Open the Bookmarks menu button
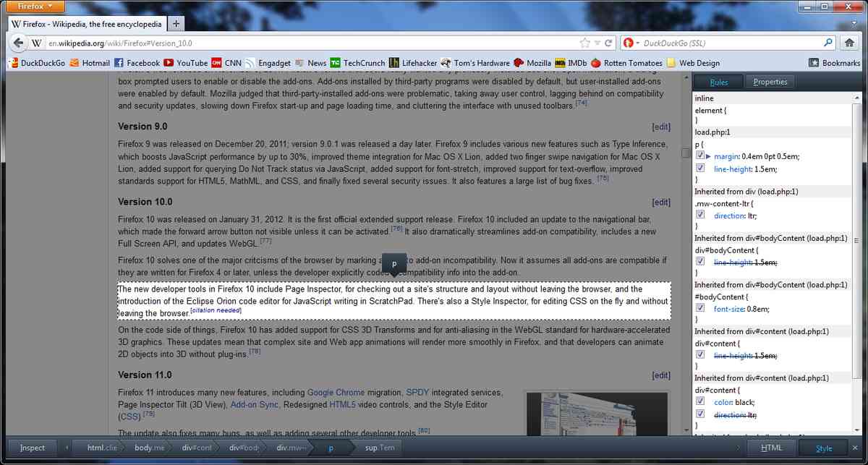Image resolution: width=868 pixels, height=465 pixels. coord(834,63)
